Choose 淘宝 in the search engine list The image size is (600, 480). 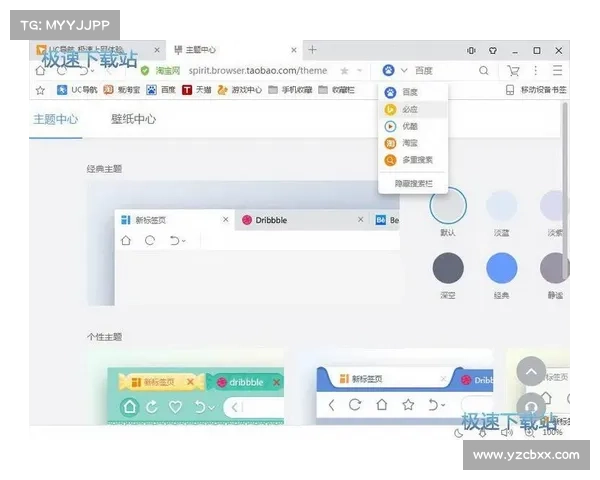(413, 143)
